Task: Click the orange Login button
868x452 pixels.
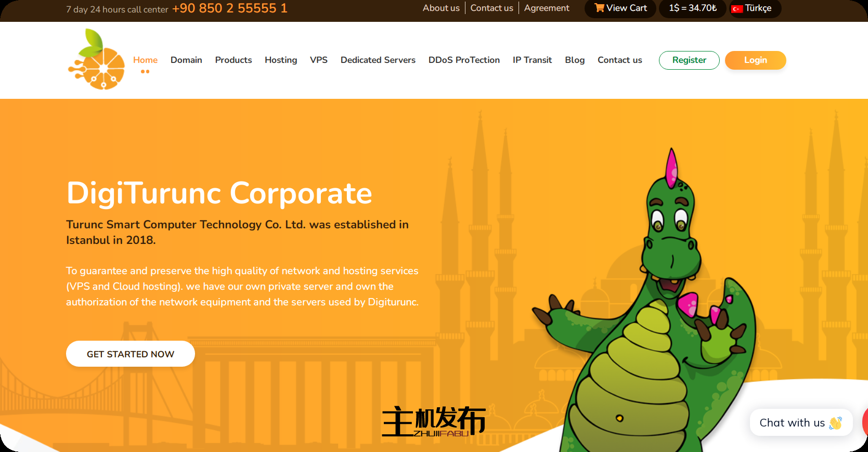Action: pyautogui.click(x=755, y=60)
